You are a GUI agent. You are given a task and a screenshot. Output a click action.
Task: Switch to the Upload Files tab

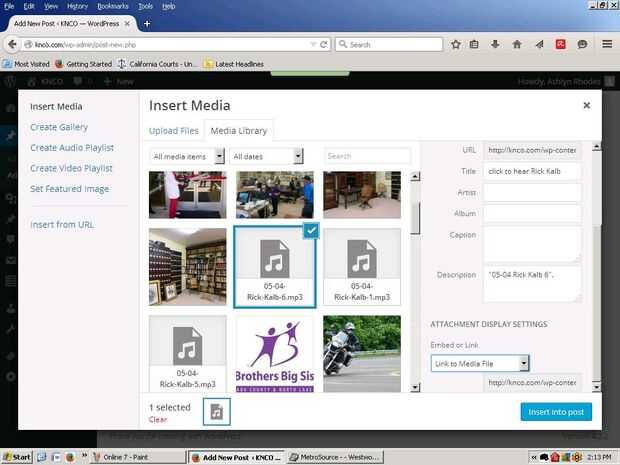(174, 131)
